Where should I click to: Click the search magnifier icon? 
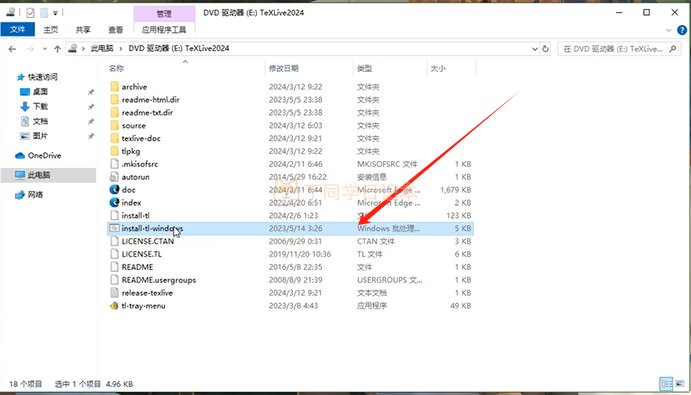672,48
